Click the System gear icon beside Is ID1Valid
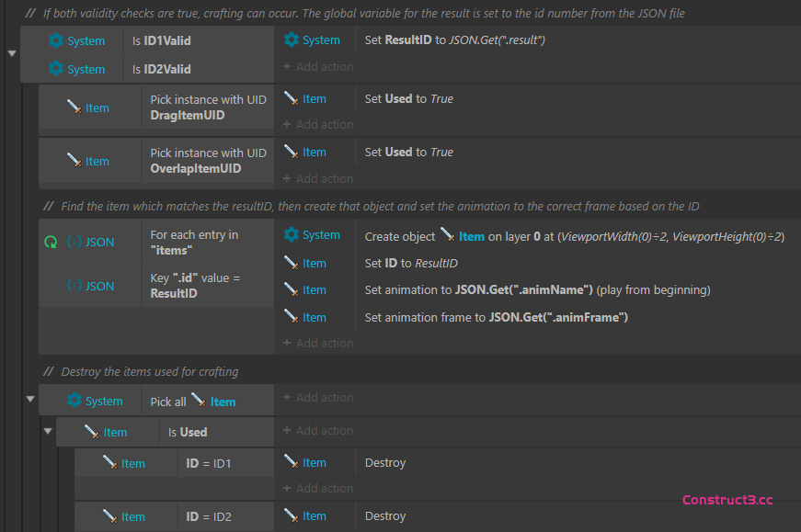Viewport: 801px width, 532px height. pos(56,40)
